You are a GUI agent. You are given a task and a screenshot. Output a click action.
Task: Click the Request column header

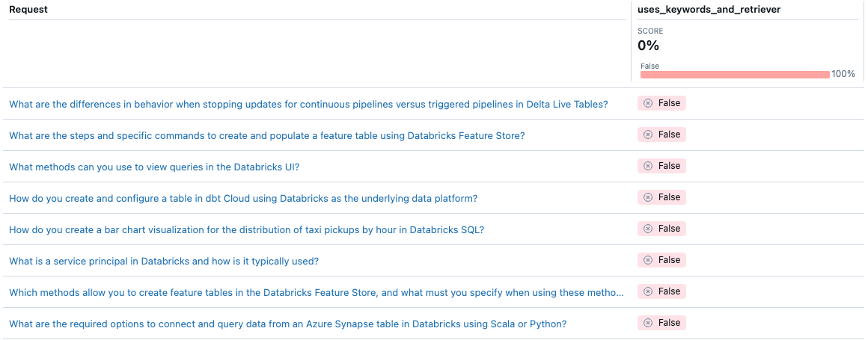[x=28, y=8]
